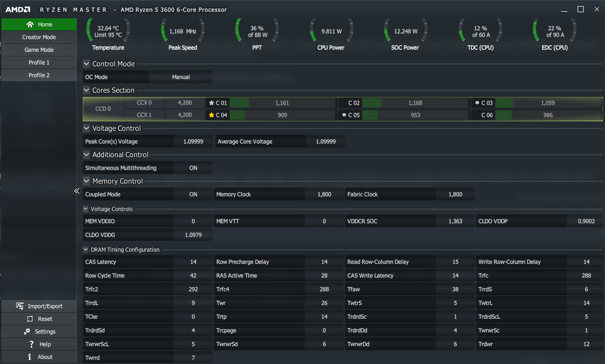Click the dot marker on core C 03
This screenshot has height=364, width=605.
(x=477, y=103)
